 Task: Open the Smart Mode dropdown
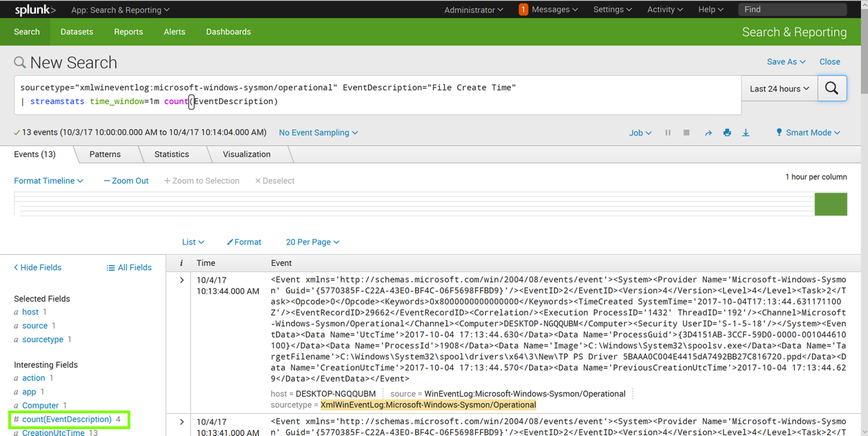[x=808, y=133]
